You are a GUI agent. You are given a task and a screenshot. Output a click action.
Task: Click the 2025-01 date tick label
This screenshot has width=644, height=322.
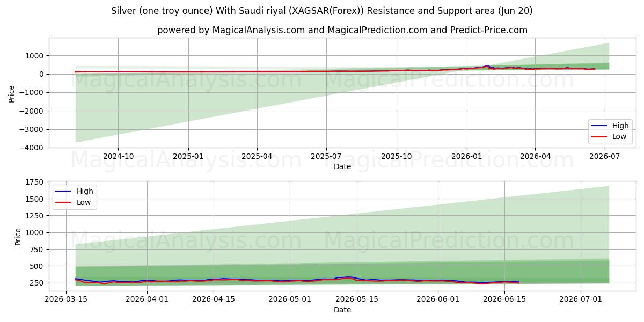(188, 156)
